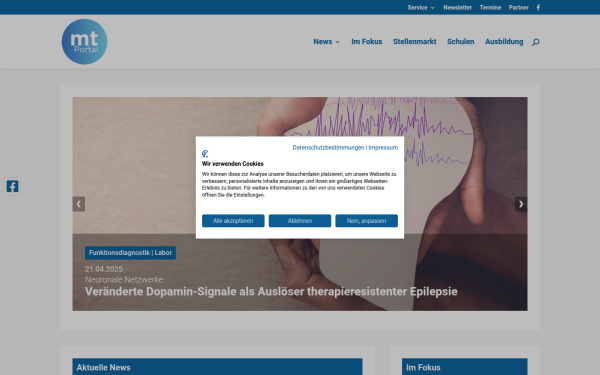The width and height of the screenshot is (600, 375).
Task: Open the Stellenmarkt menu item
Action: click(414, 42)
